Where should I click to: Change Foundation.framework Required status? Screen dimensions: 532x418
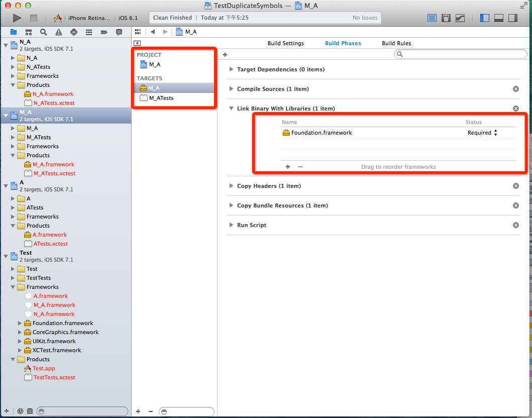pos(482,133)
